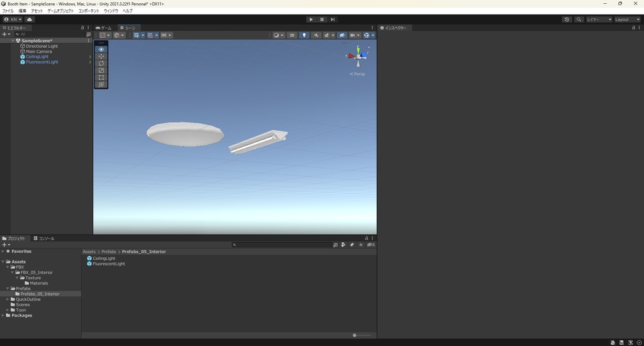Open the Component (コンポーネント) menu
This screenshot has height=346, width=644.
pyautogui.click(x=89, y=11)
